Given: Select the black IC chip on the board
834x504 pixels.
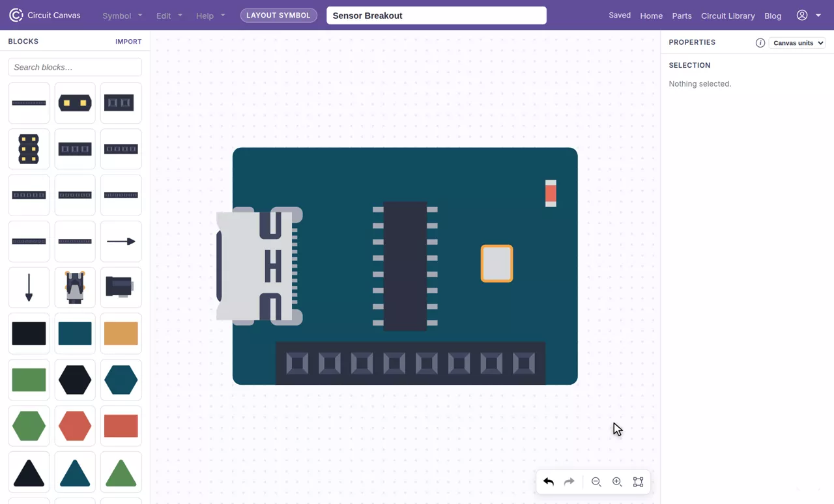Looking at the screenshot, I should tap(405, 266).
